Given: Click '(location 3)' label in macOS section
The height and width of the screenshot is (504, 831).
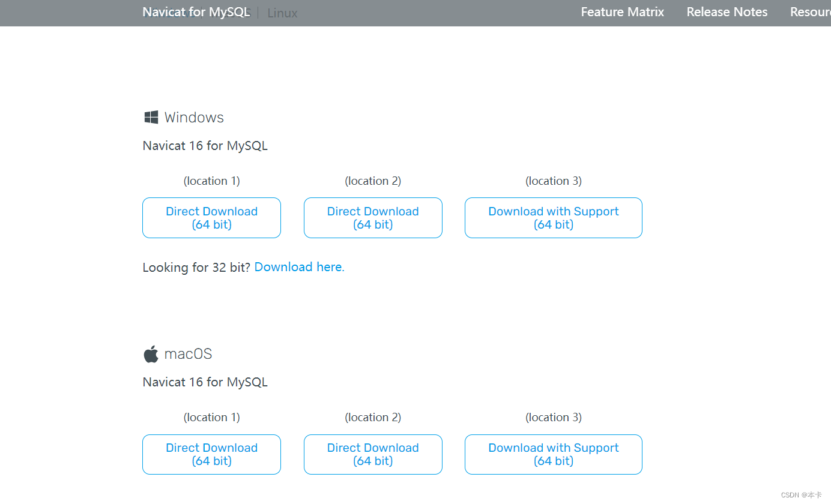Looking at the screenshot, I should (554, 417).
